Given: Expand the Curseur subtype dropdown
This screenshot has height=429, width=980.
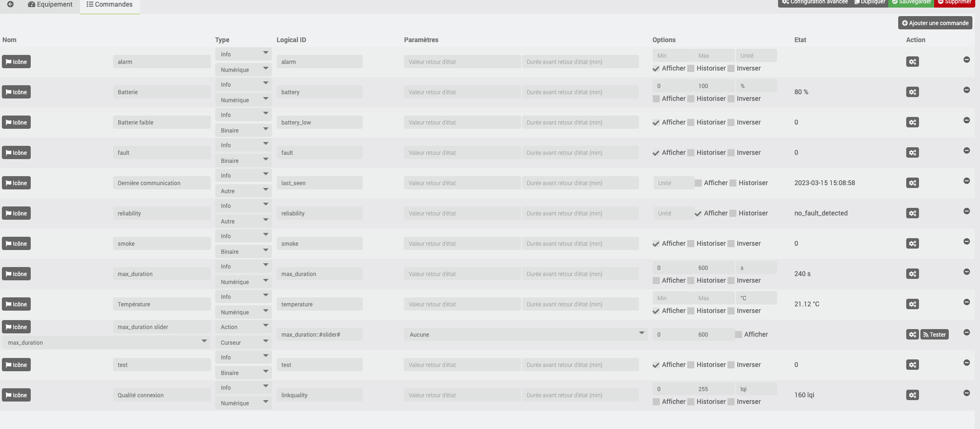Looking at the screenshot, I should [243, 342].
